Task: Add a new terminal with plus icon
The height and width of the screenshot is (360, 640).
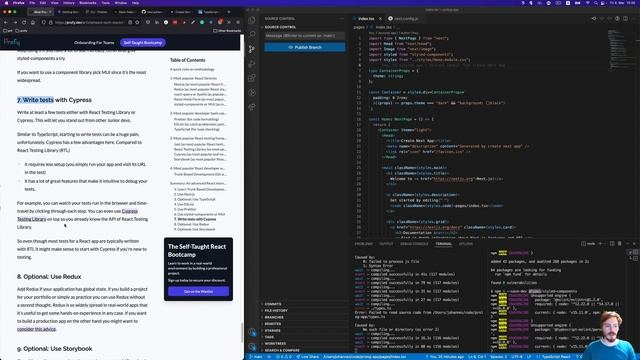Action: click(x=600, y=244)
